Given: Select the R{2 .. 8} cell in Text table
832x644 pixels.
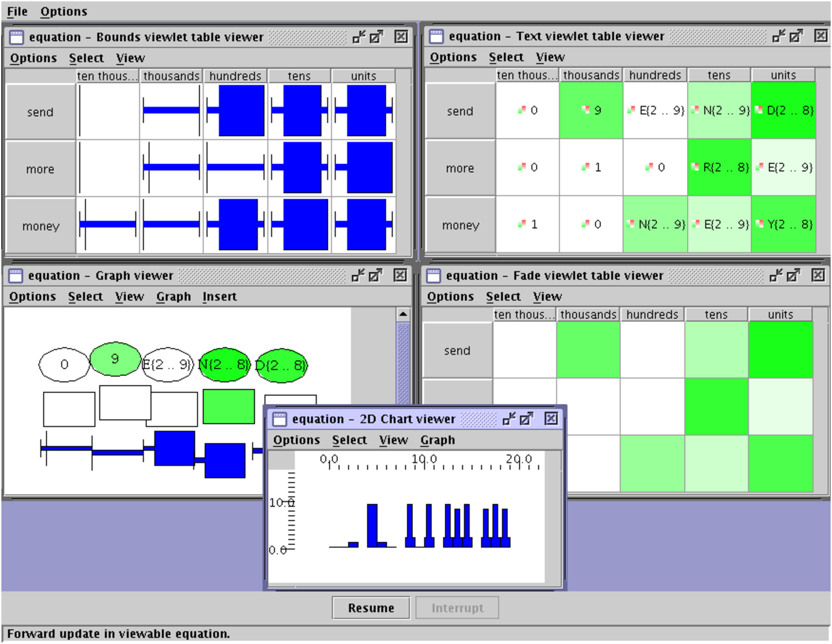Looking at the screenshot, I should 719,167.
